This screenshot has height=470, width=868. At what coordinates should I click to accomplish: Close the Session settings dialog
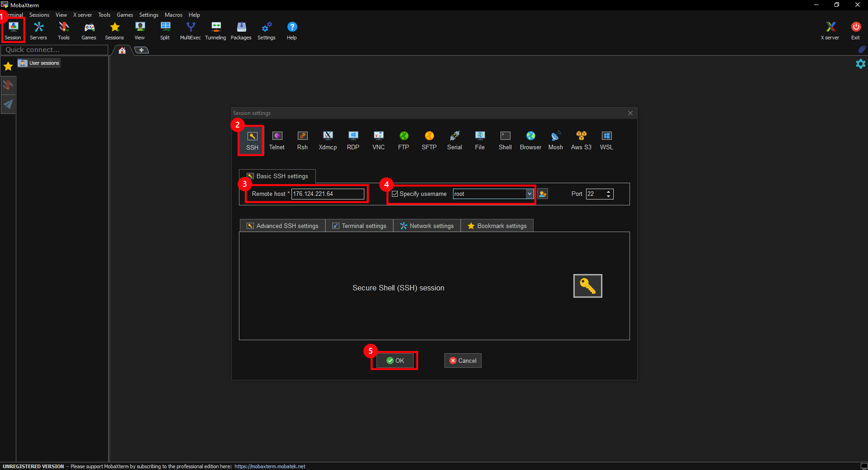[630, 113]
